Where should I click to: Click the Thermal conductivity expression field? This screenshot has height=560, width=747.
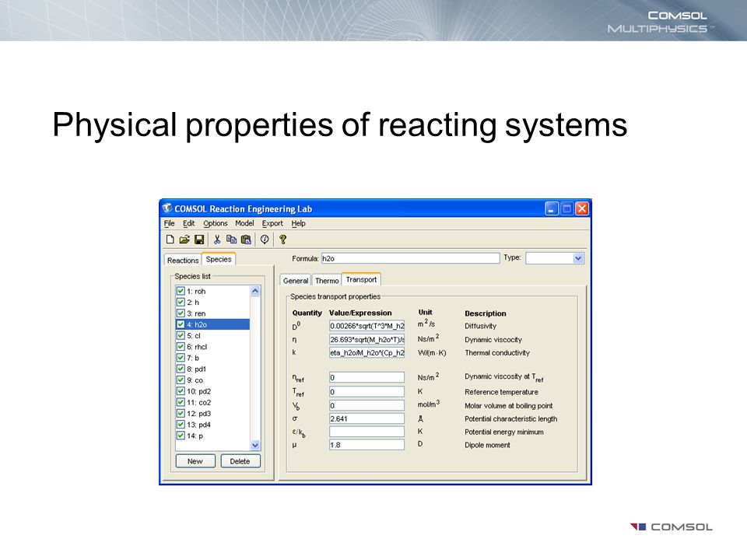coord(366,353)
